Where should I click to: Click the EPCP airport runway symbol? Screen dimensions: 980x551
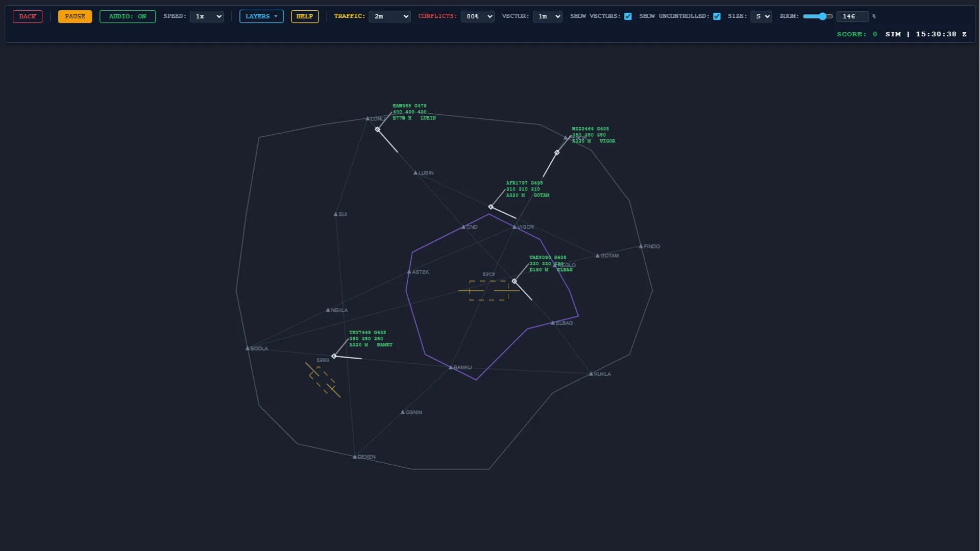(489, 290)
